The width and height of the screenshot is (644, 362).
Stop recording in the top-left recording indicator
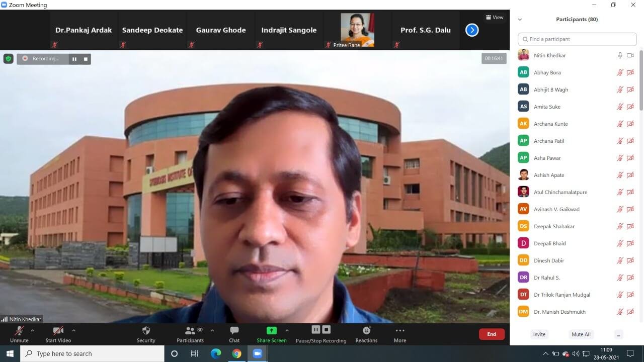[86, 59]
